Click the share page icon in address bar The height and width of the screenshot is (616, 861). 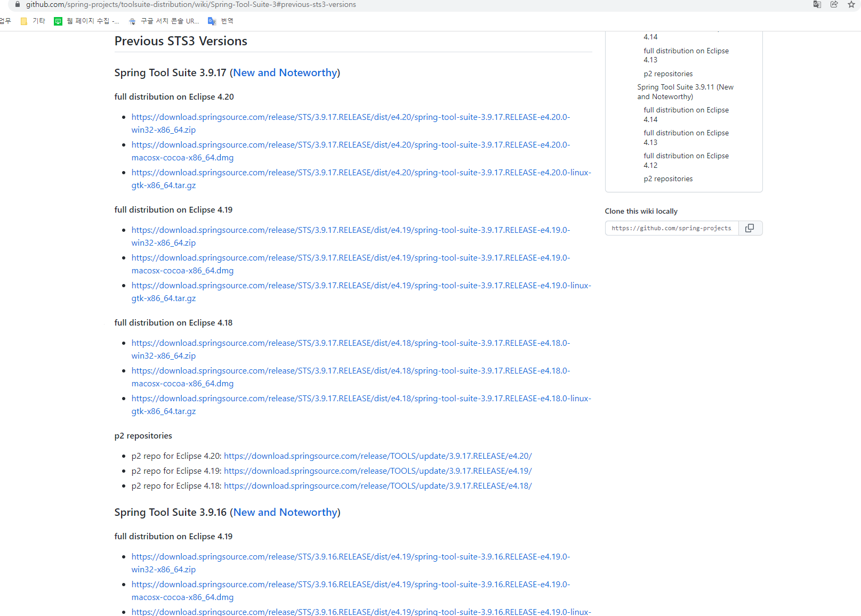834,4
